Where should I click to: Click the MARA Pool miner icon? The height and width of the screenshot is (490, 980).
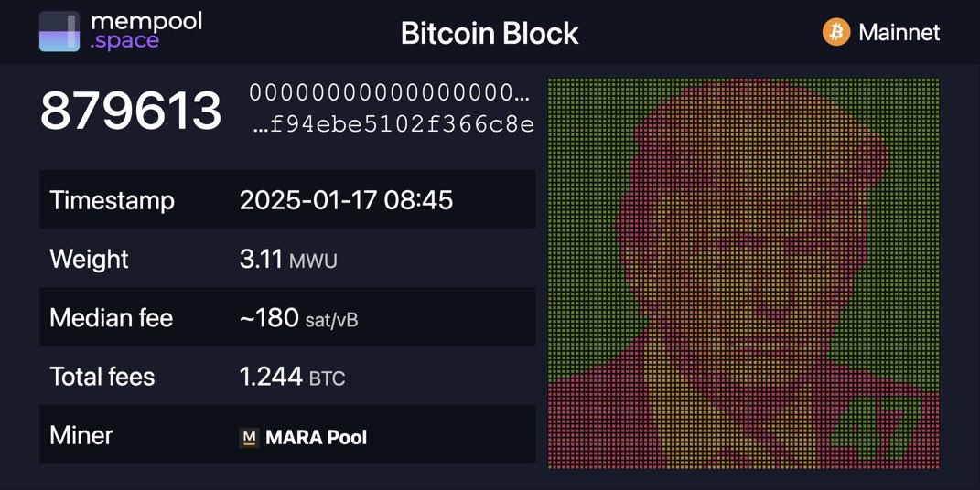pos(249,438)
